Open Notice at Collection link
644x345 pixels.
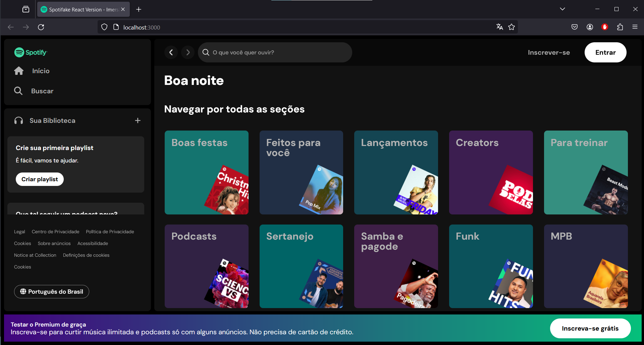coord(35,255)
